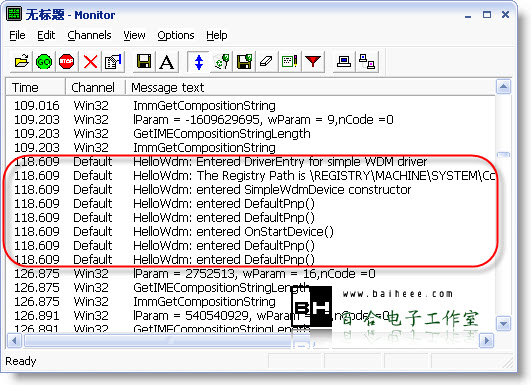Click the vertical scrollbar up arrow

tap(503, 87)
